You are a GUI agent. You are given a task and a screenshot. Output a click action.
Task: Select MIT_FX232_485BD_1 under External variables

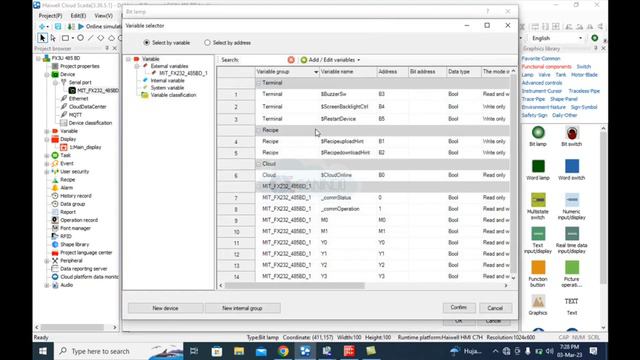(183, 73)
